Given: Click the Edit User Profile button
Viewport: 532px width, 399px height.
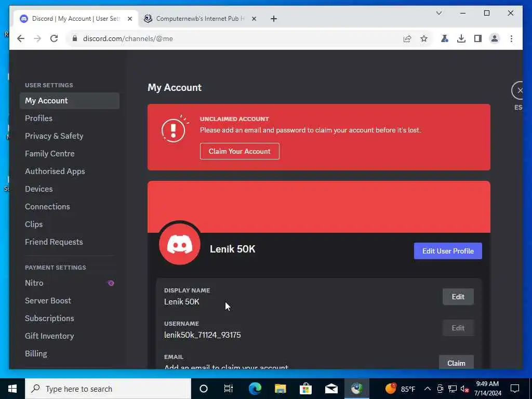Looking at the screenshot, I should pos(448,251).
